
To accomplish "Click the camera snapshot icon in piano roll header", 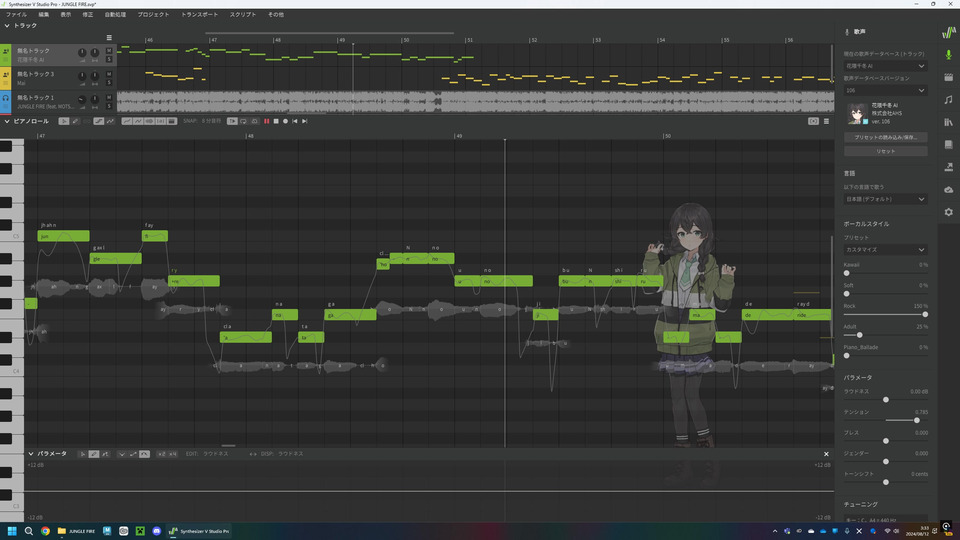I will click(x=813, y=121).
